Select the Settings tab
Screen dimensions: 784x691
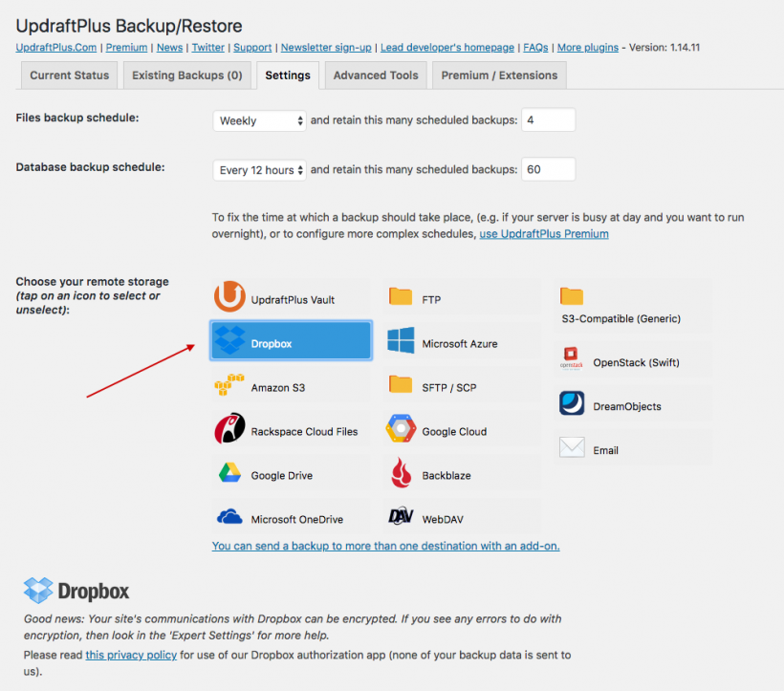288,76
